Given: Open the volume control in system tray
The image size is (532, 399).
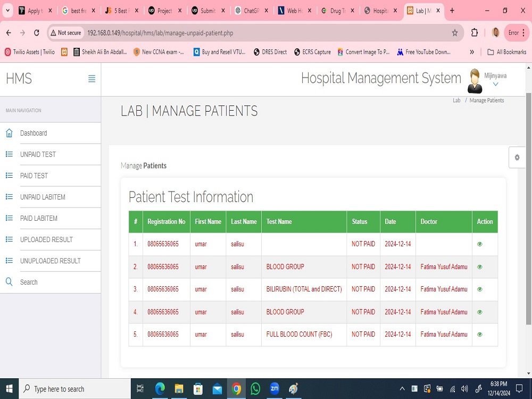Looking at the screenshot, I should click(464, 389).
